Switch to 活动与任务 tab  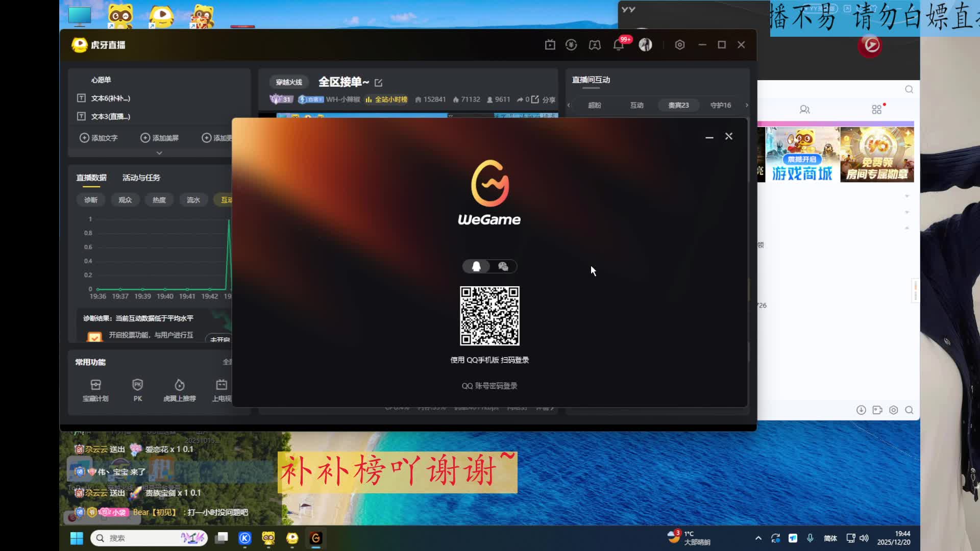141,178
